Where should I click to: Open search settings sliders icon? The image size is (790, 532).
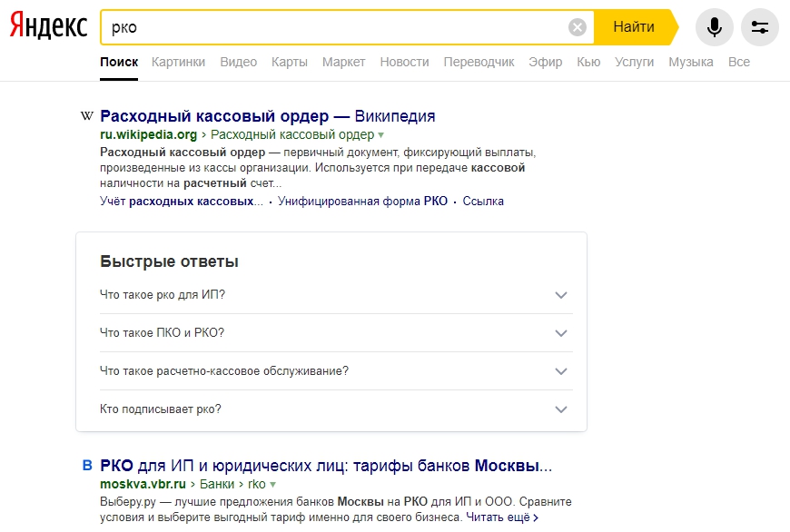[760, 27]
